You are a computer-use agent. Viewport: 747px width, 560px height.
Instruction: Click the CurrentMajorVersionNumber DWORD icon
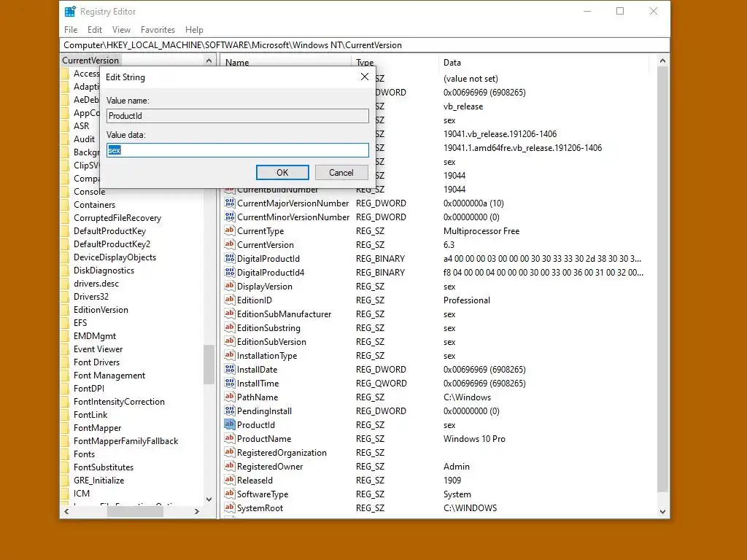[230, 203]
